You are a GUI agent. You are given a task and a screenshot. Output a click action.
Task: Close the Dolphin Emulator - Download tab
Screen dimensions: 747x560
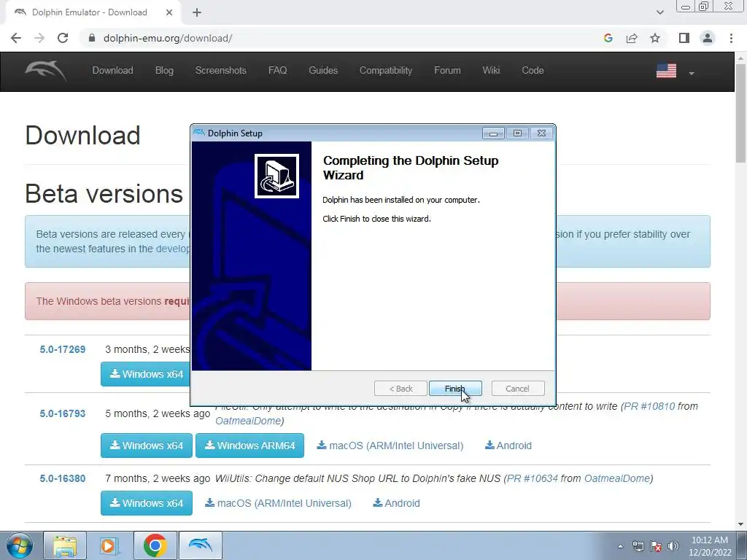(x=169, y=12)
